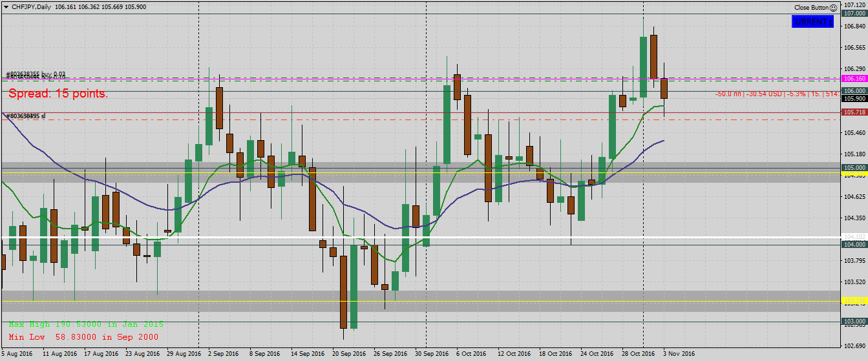
Task: Click the 20 Sep 2016 date label
Action: (x=350, y=354)
